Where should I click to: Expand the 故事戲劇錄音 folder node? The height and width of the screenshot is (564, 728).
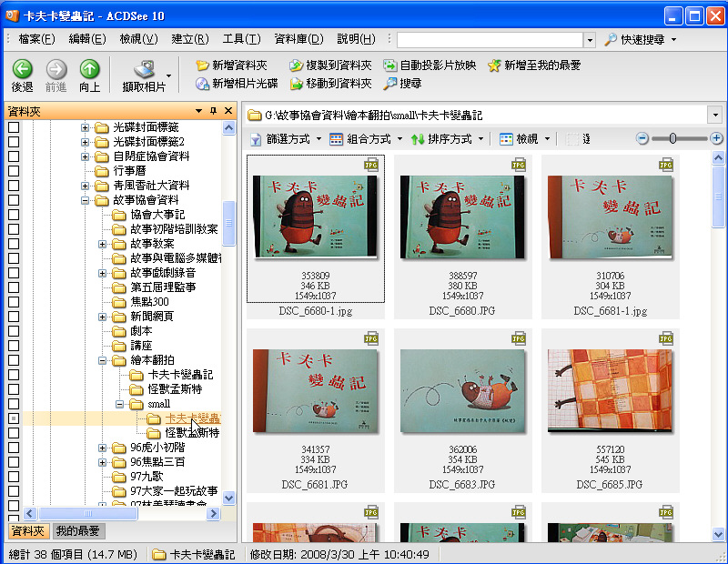click(102, 273)
